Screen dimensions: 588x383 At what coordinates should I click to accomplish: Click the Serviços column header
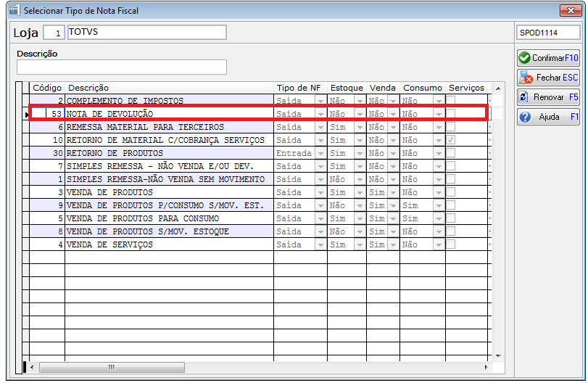(x=466, y=88)
